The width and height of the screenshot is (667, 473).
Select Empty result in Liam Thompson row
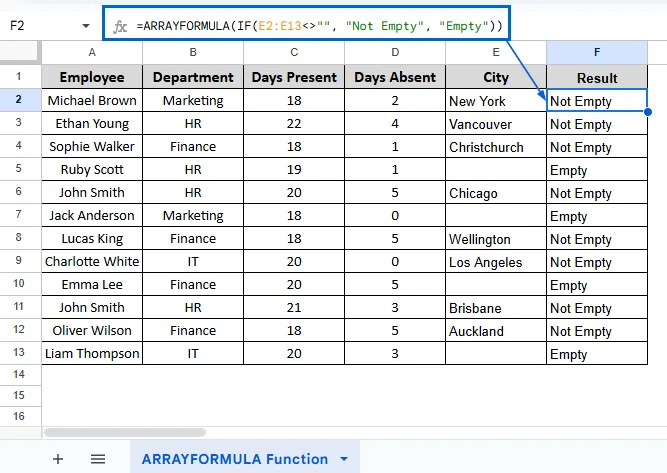coord(597,353)
